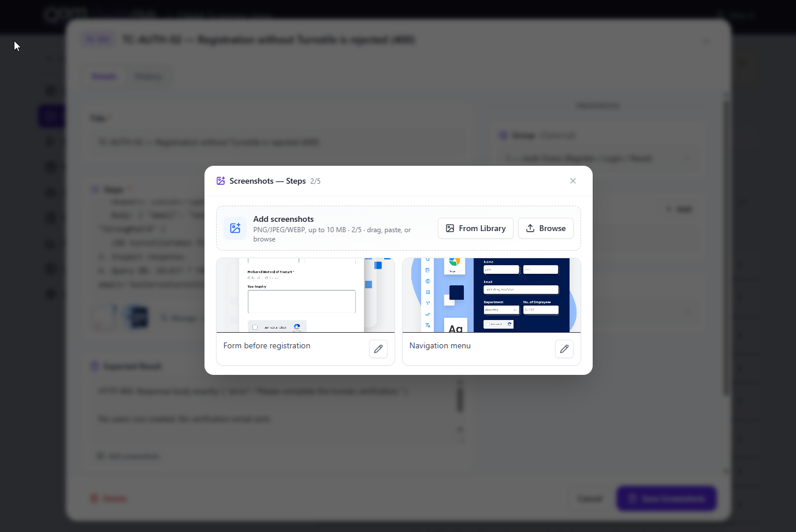Click the Browse upload button
Viewport: 796px width, 532px height.
click(546, 228)
